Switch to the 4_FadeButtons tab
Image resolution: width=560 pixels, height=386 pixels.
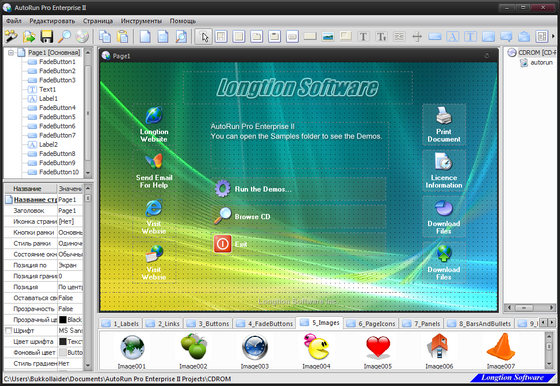pos(265,324)
